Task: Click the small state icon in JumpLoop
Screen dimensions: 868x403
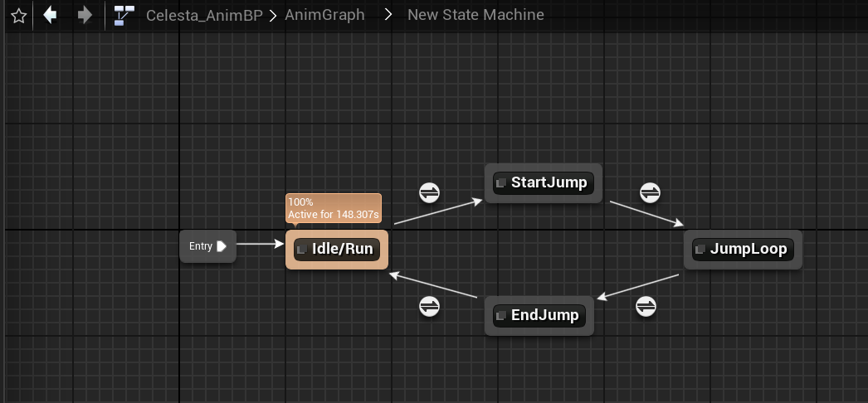Action: 700,250
